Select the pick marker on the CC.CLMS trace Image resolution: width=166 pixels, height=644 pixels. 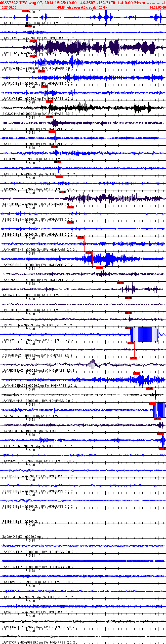[55, 147]
